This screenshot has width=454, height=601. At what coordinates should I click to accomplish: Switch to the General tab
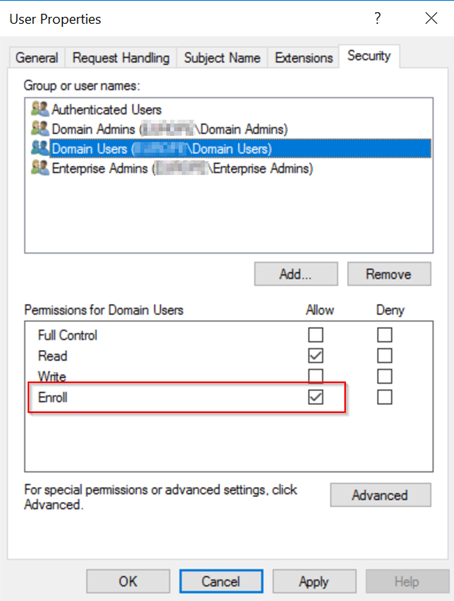coord(37,58)
